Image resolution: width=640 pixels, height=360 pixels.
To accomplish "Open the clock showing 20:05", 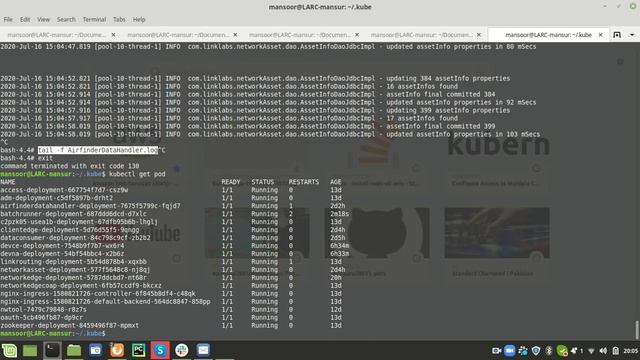I will click(631, 351).
